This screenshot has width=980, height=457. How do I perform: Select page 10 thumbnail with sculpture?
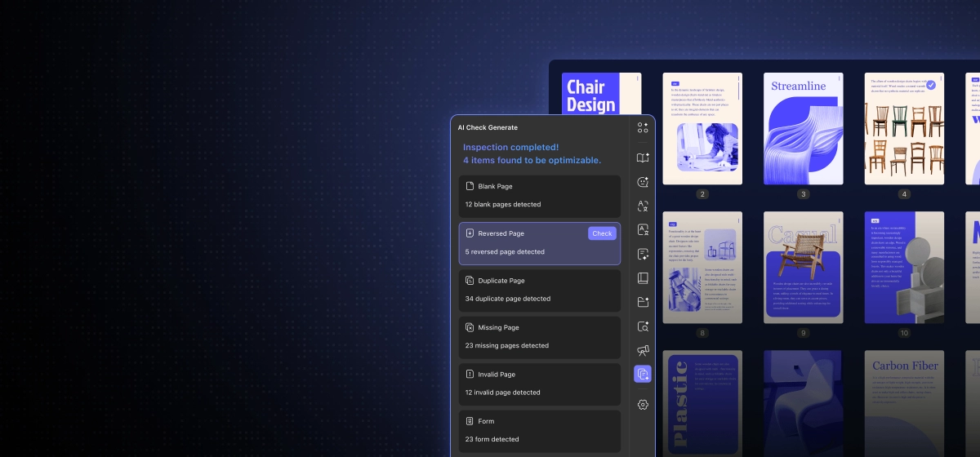tap(904, 268)
